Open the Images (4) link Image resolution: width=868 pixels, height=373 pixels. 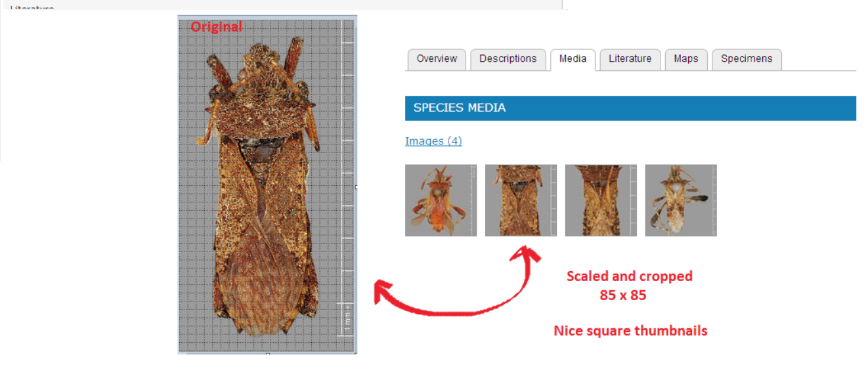(433, 141)
